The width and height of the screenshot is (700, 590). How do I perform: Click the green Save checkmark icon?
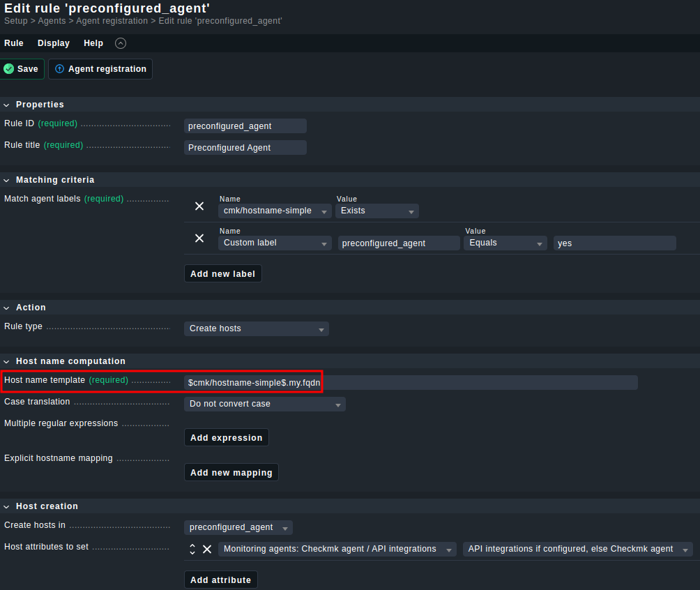pos(9,69)
